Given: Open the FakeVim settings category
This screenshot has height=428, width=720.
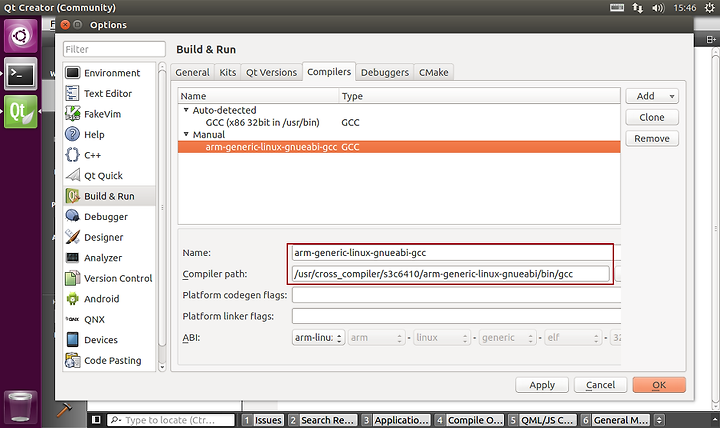Looking at the screenshot, I should pyautogui.click(x=109, y=114).
